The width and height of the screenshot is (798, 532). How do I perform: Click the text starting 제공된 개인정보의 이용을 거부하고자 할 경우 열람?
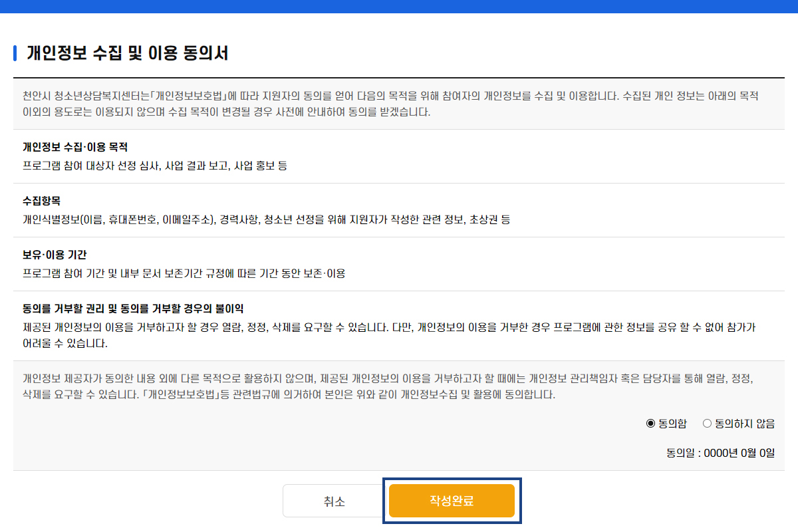(389, 336)
